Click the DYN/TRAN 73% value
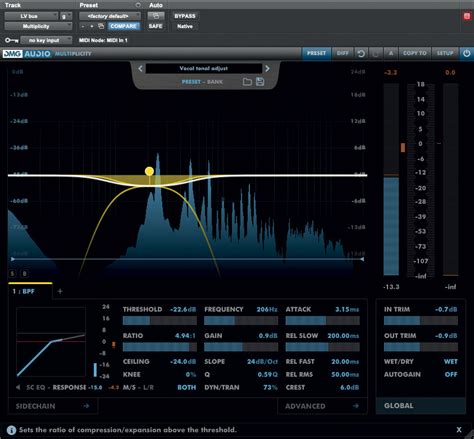Screen dimensions: 474x439 pyautogui.click(x=270, y=387)
